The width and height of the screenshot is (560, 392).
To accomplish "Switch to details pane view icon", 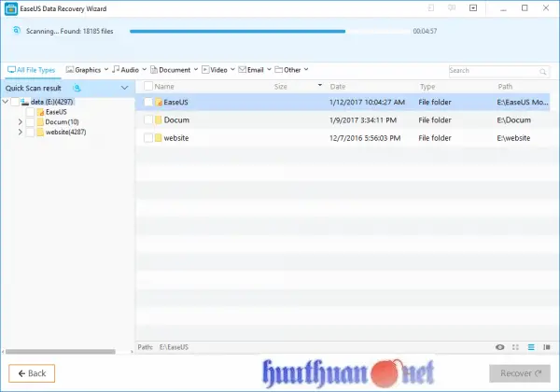I will coord(546,347).
